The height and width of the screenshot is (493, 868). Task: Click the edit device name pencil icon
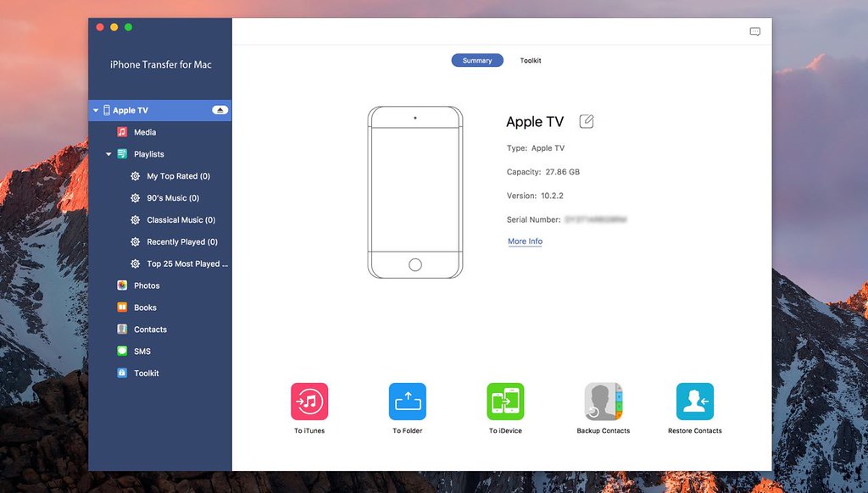pos(587,121)
